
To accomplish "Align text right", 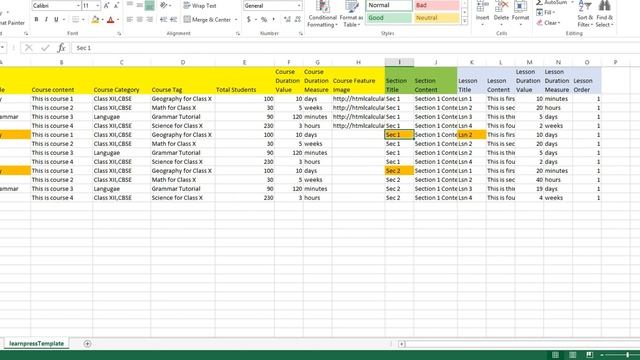I will click(149, 20).
